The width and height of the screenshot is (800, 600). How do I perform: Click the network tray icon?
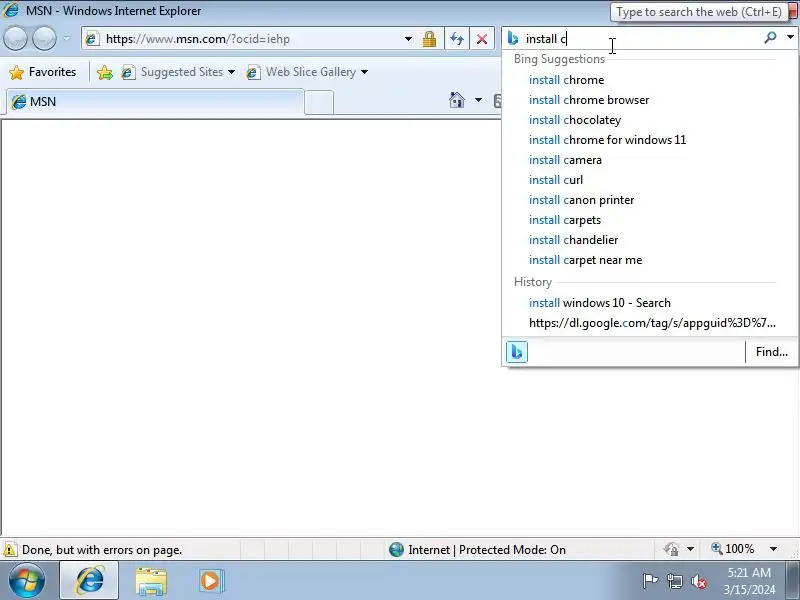click(675, 581)
